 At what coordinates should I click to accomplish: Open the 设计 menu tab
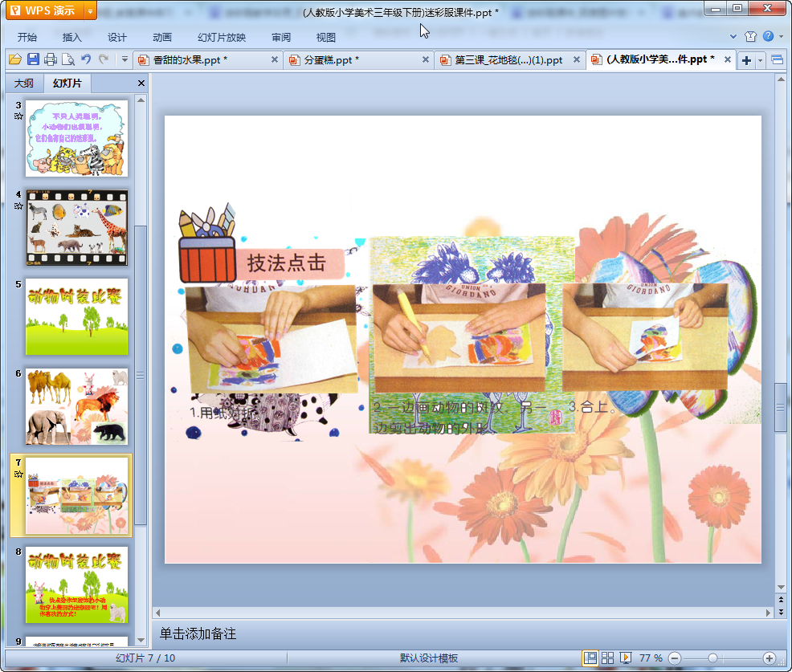click(116, 37)
